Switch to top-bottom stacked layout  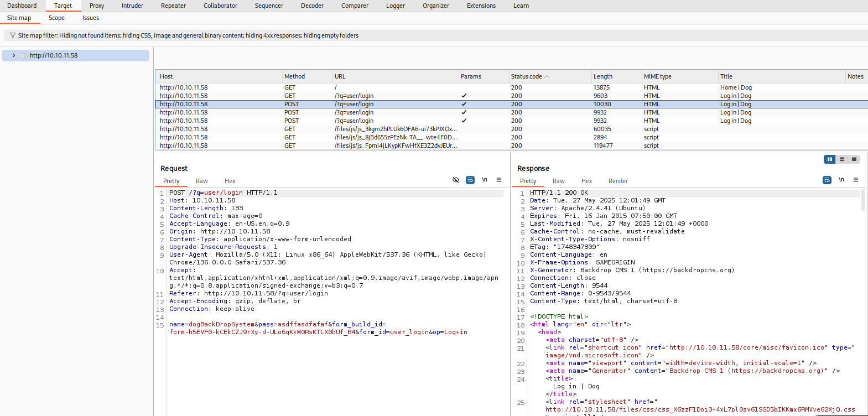click(842, 159)
